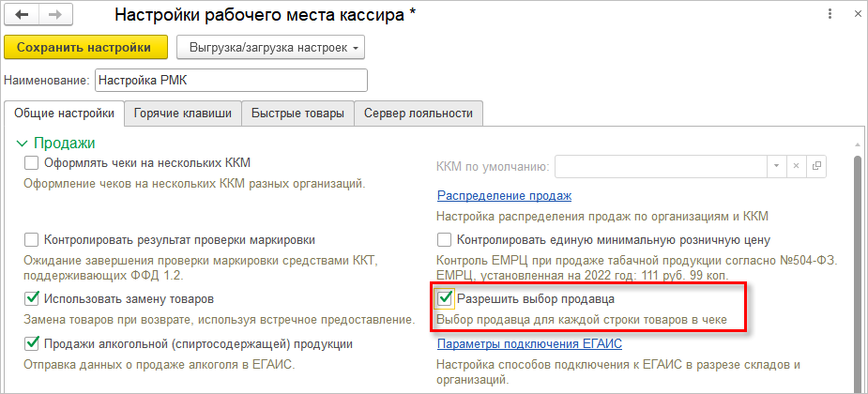The image size is (868, 394).
Task: Collapse the Продажи section
Action: 23,143
